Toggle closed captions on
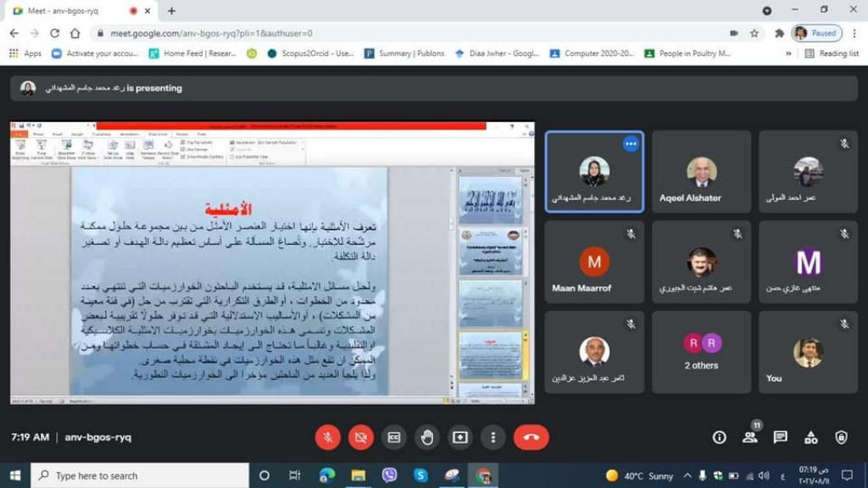868x488 pixels. 394,437
